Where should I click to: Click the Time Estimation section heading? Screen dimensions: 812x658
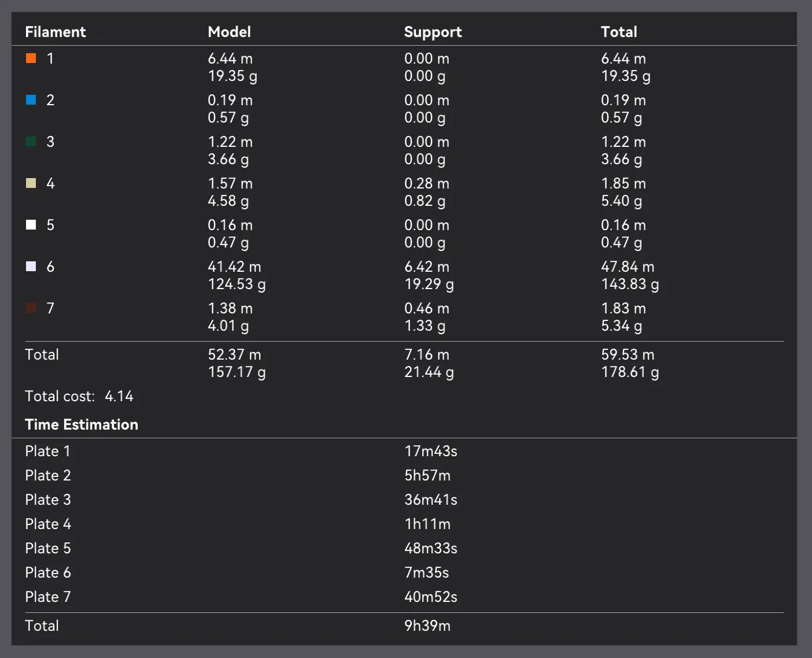(82, 424)
